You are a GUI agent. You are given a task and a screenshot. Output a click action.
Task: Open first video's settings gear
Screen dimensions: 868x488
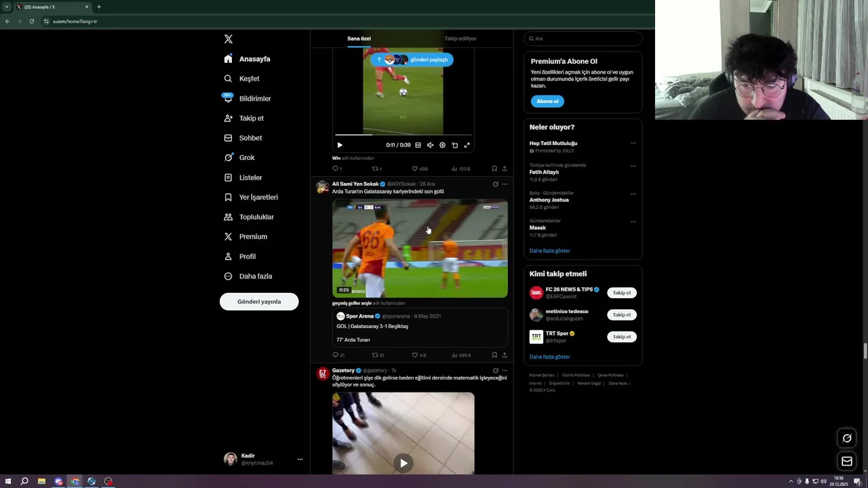coord(442,145)
